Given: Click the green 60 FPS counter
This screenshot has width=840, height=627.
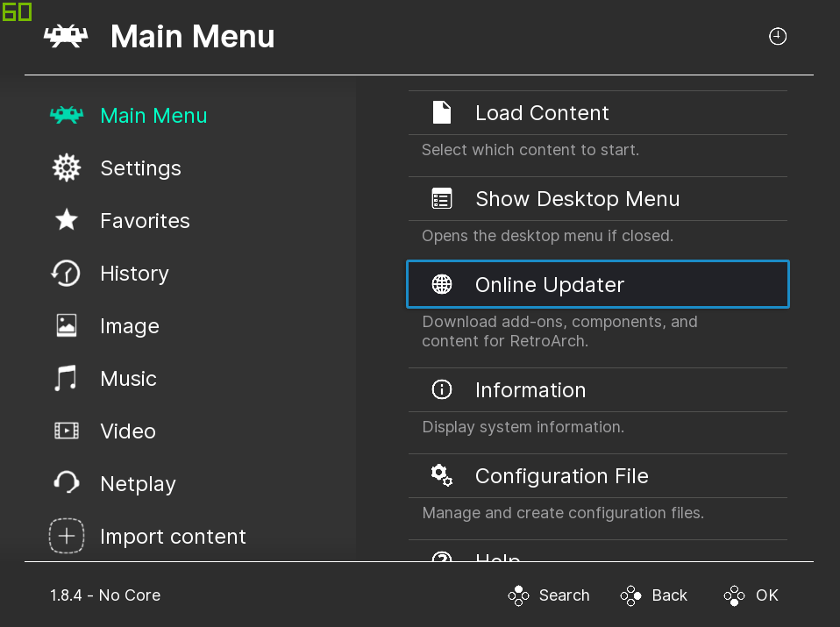Looking at the screenshot, I should click(x=17, y=11).
